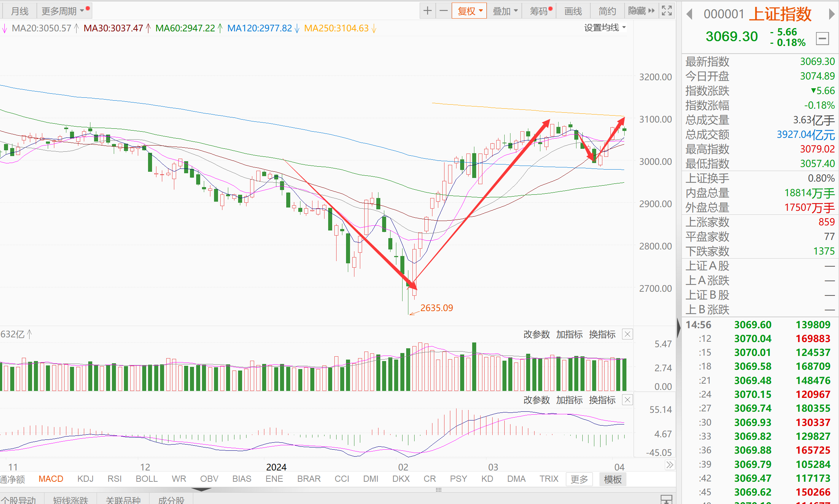The width and height of the screenshot is (839, 504).
Task: Toggle 画线 drawing line mode
Action: [573, 11]
